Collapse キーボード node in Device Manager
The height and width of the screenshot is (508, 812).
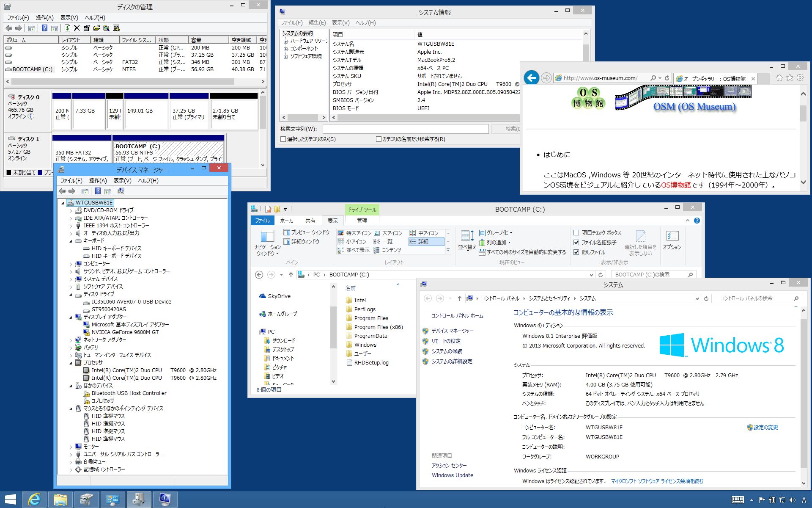(x=71, y=241)
